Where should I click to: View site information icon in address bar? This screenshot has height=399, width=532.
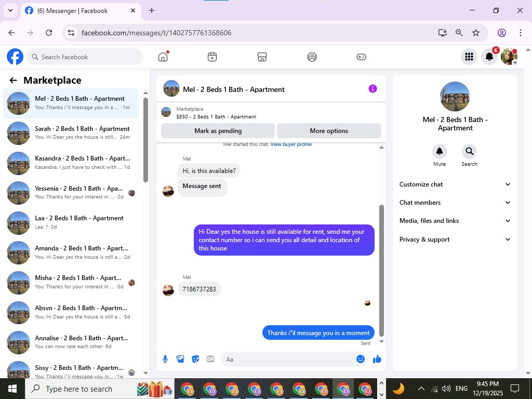pyautogui.click(x=71, y=33)
